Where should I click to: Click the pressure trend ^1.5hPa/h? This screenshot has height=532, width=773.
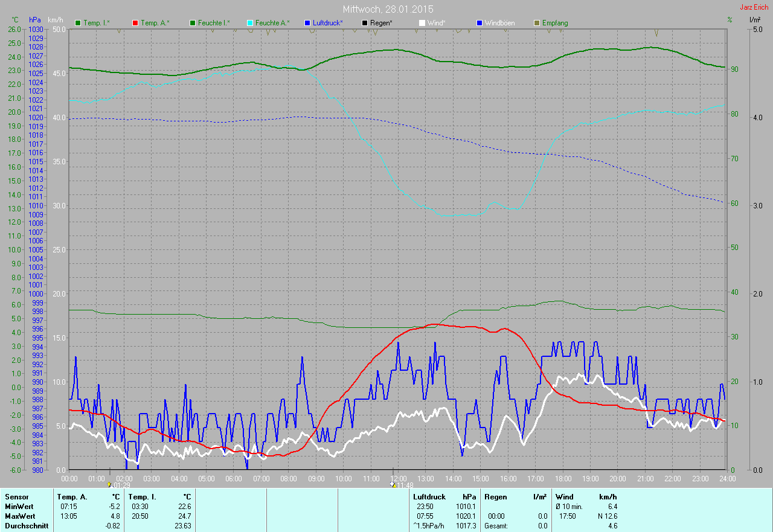coord(429,526)
